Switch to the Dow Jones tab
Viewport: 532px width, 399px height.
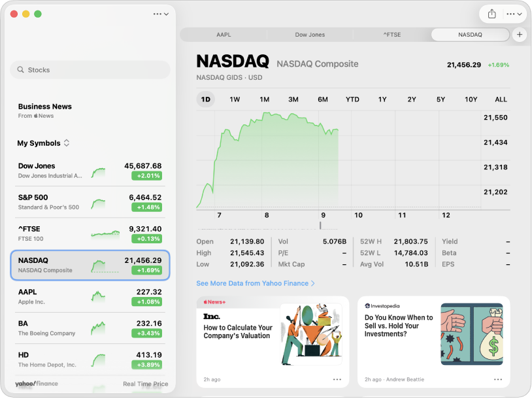309,35
